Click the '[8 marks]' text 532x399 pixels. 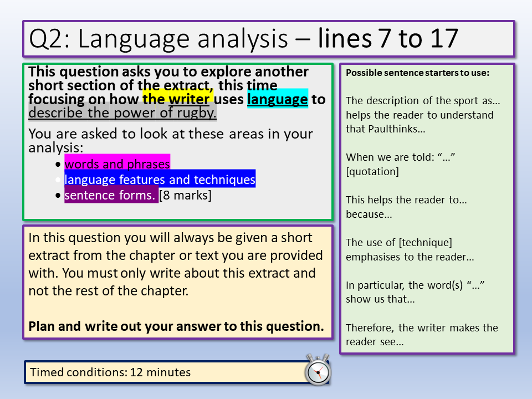click(185, 196)
